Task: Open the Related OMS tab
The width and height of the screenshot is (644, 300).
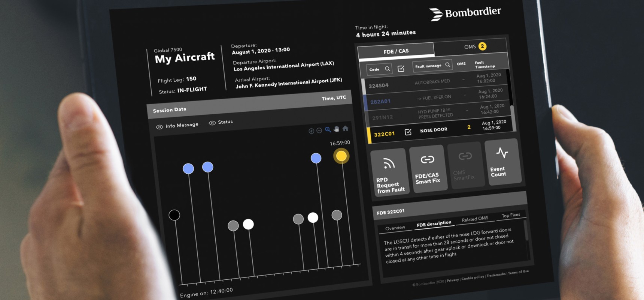Action: click(x=475, y=219)
